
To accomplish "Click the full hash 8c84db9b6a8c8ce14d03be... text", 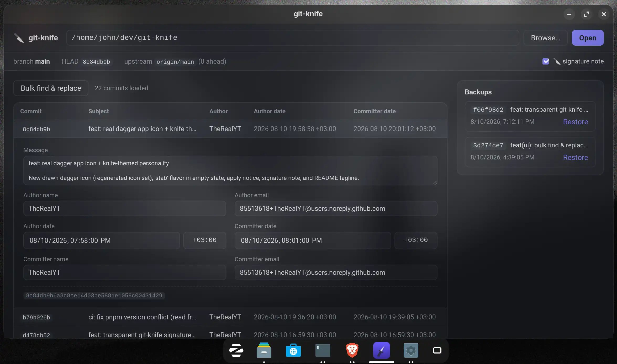I will coord(94,296).
